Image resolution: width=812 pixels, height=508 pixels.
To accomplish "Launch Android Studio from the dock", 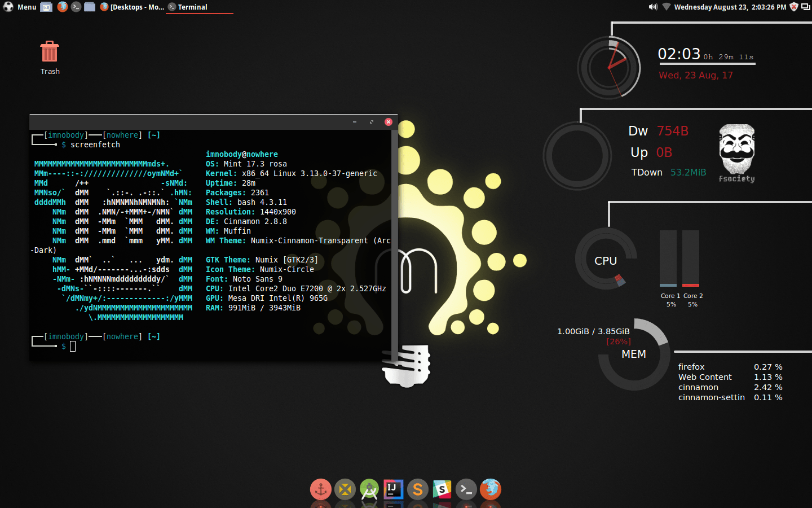I will (x=369, y=489).
